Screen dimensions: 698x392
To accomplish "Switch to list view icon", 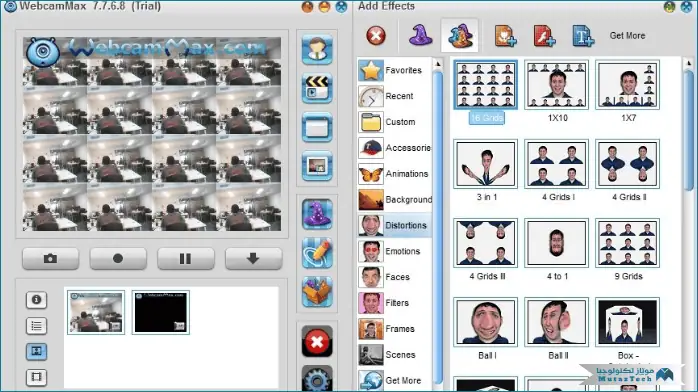I will [x=37, y=326].
